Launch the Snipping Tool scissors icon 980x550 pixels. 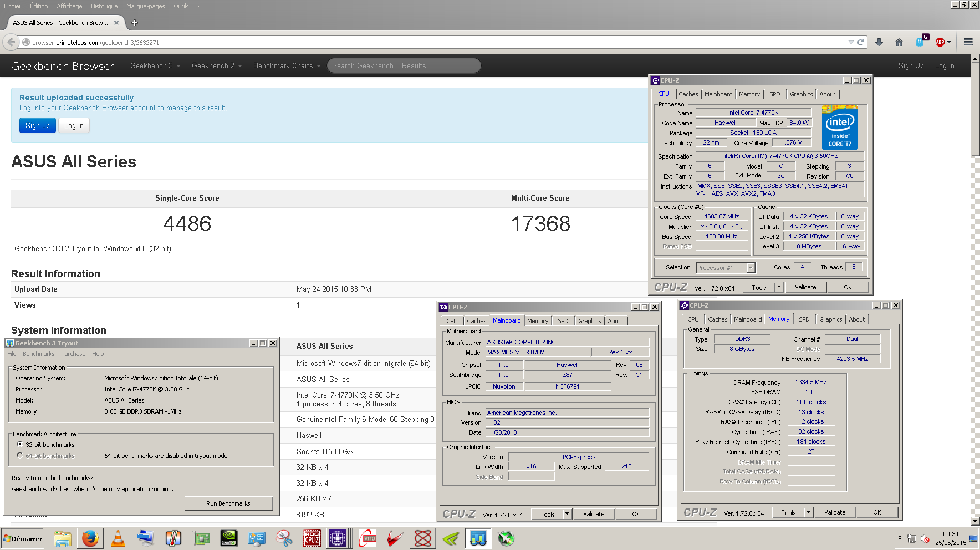(x=284, y=538)
